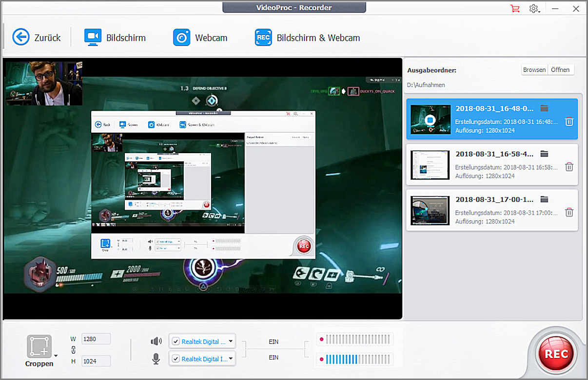Expand the microphone device dropdown
This screenshot has width=588, height=380.
[x=231, y=359]
